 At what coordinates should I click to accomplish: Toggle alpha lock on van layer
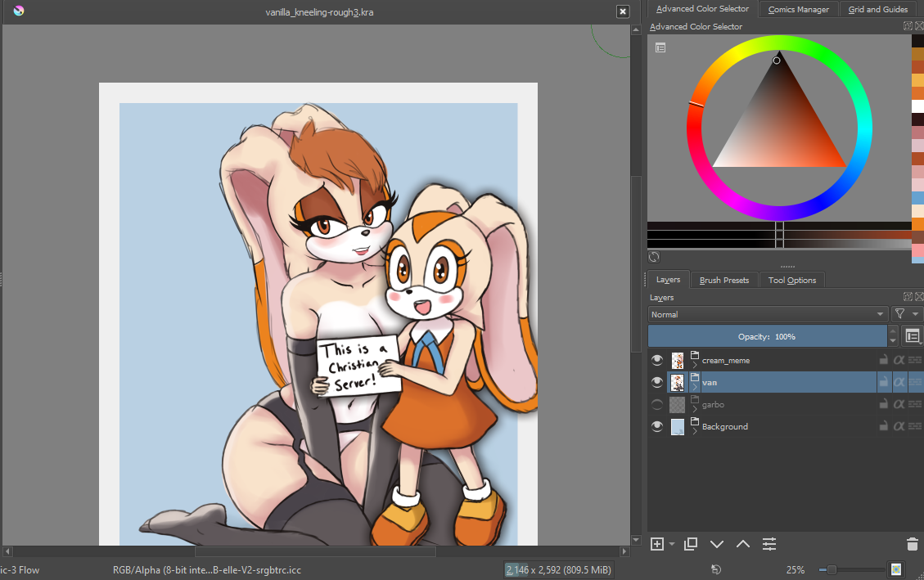pyautogui.click(x=899, y=382)
